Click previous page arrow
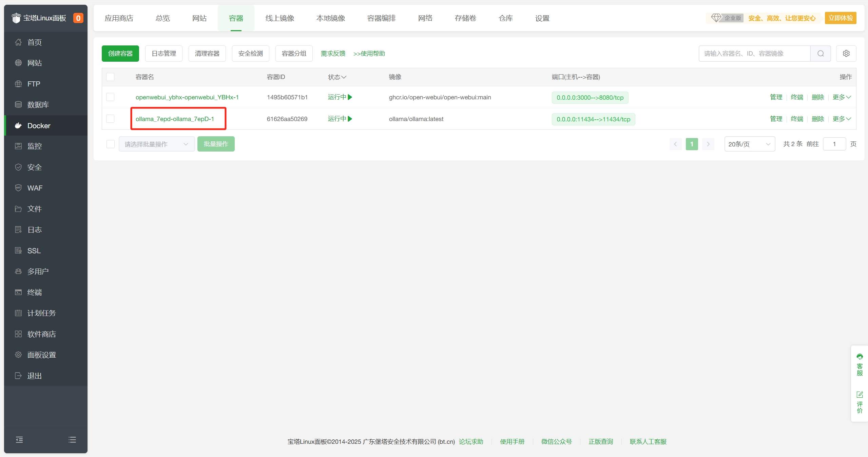Screen dimensions: 868x457 [x=675, y=144]
